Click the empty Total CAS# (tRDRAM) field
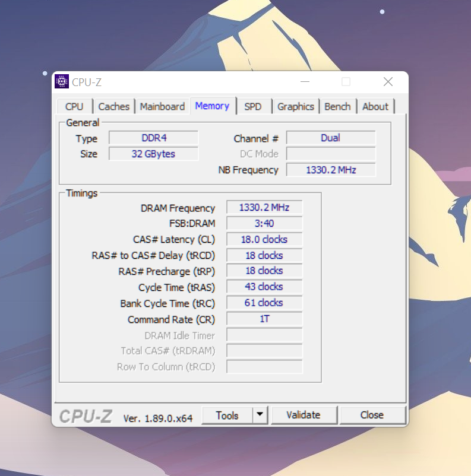Image resolution: width=471 pixels, height=476 pixels. (x=265, y=351)
